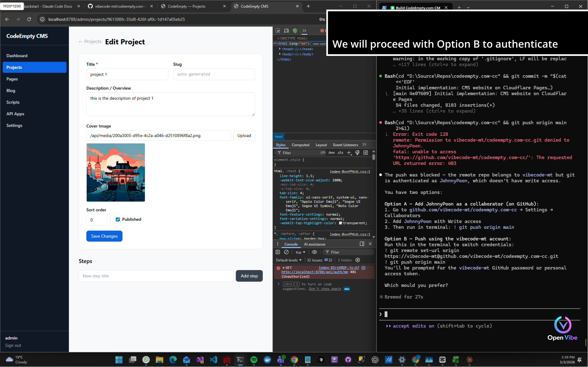Open the Default levels dropdown

coord(289,260)
